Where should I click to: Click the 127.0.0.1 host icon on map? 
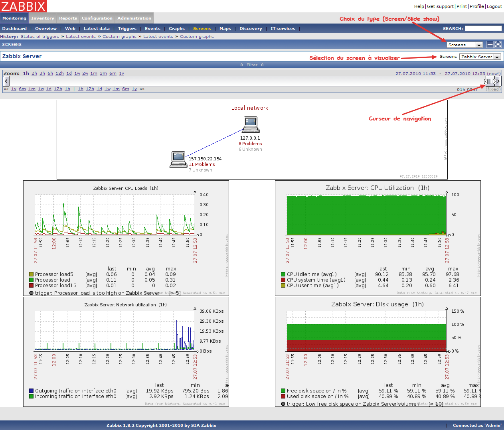pyautogui.click(x=251, y=125)
